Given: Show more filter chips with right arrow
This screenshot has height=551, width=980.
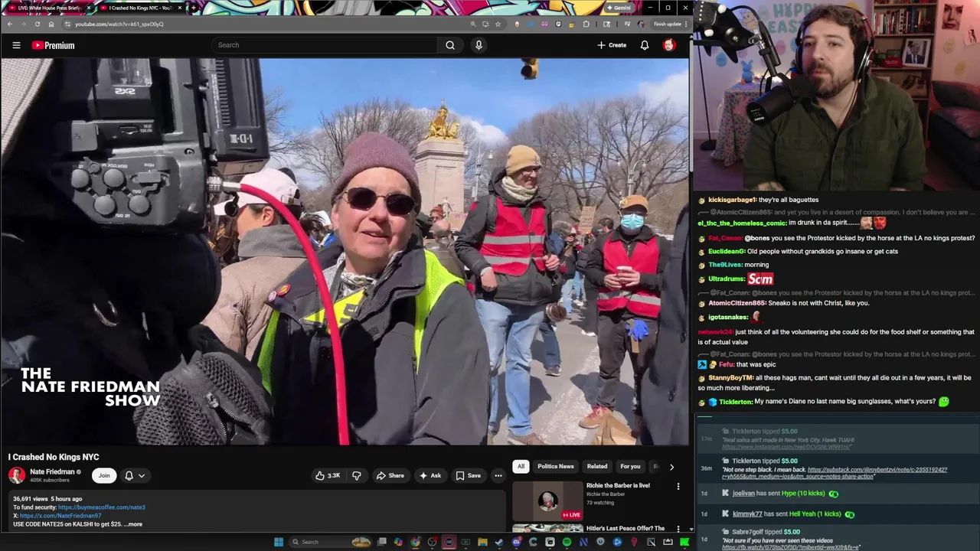Looking at the screenshot, I should pos(671,466).
